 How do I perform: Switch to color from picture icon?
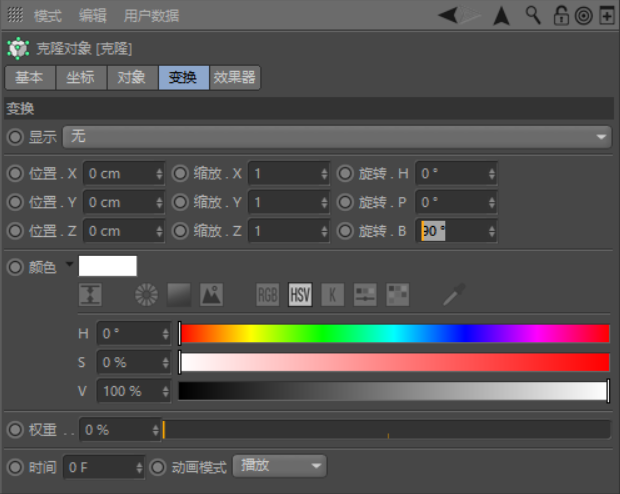[x=211, y=295]
